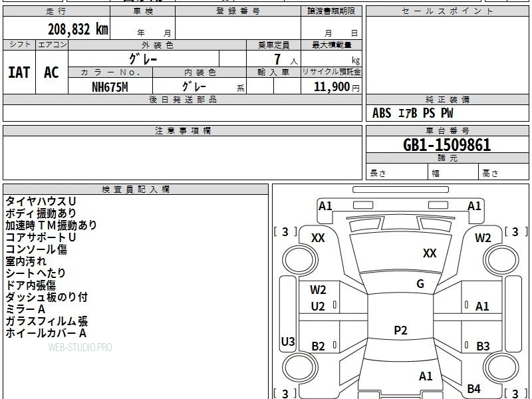Select the 登録番号 header
The height and width of the screenshot is (399, 532).
point(238,11)
